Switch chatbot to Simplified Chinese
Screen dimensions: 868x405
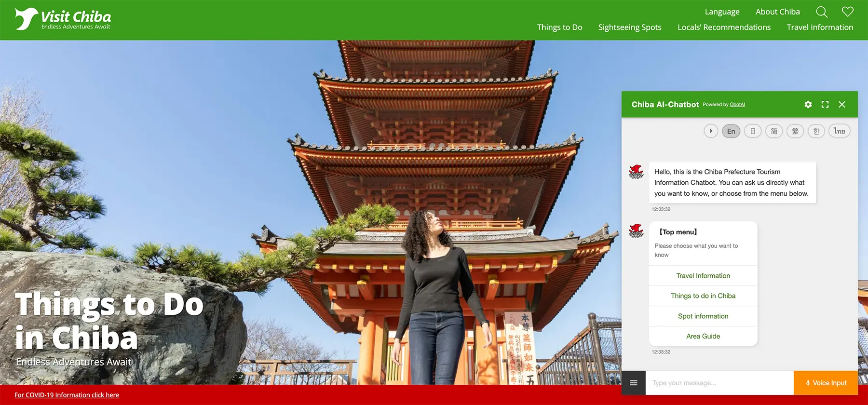[774, 131]
